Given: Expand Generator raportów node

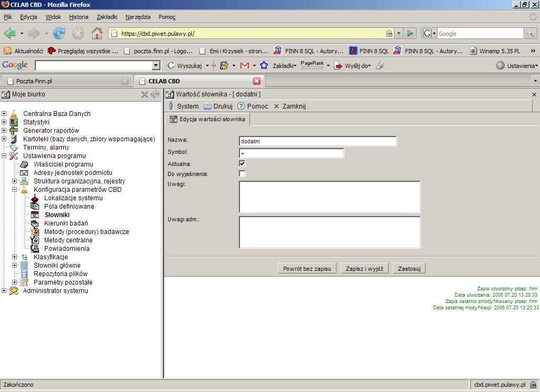Looking at the screenshot, I should pyautogui.click(x=4, y=130).
